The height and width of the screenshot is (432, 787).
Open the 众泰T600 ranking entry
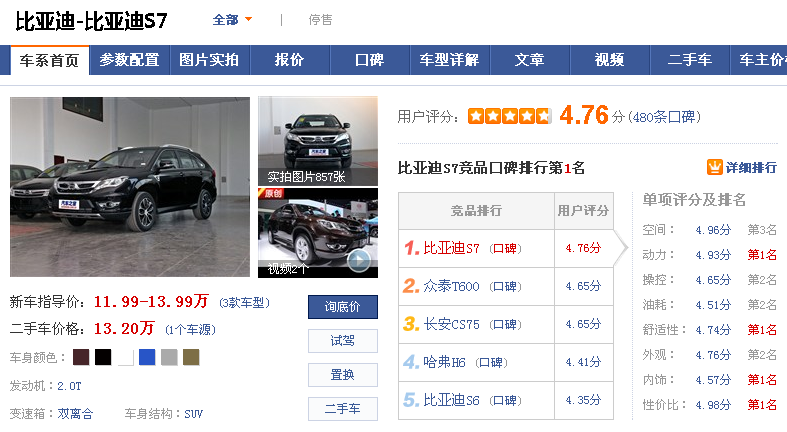coord(451,286)
